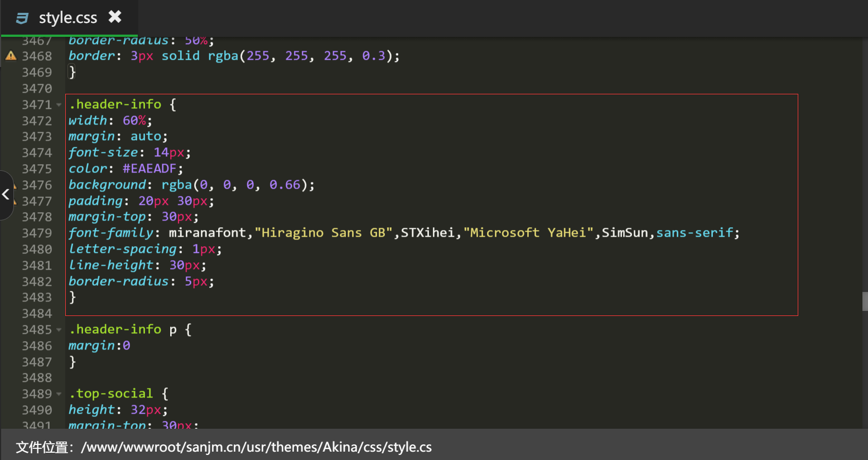Fold the .header-info p block at line 3485
Image resolution: width=868 pixels, height=460 pixels.
tap(59, 330)
